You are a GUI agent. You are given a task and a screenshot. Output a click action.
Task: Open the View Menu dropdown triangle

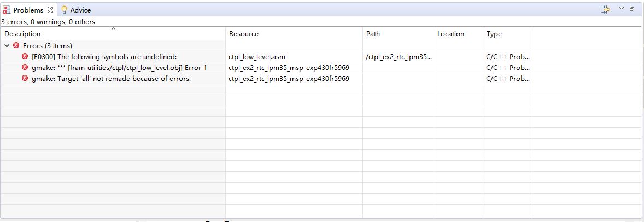(621, 8)
